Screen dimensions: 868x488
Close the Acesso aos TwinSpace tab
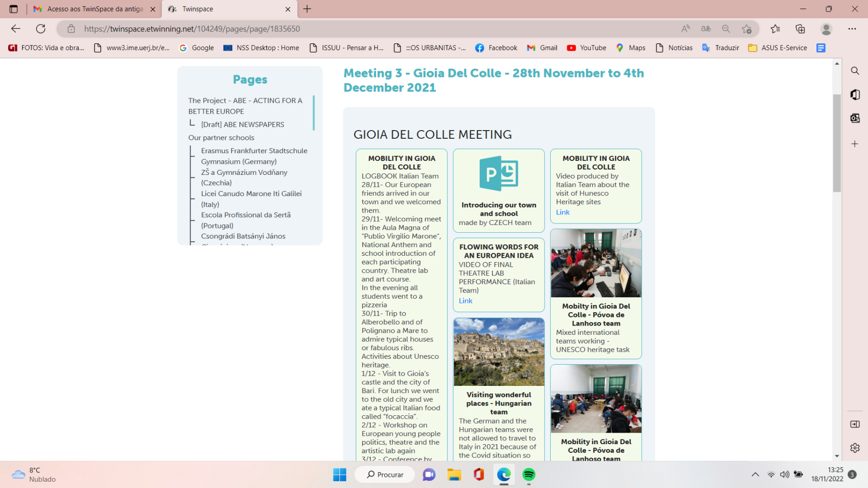(x=153, y=9)
